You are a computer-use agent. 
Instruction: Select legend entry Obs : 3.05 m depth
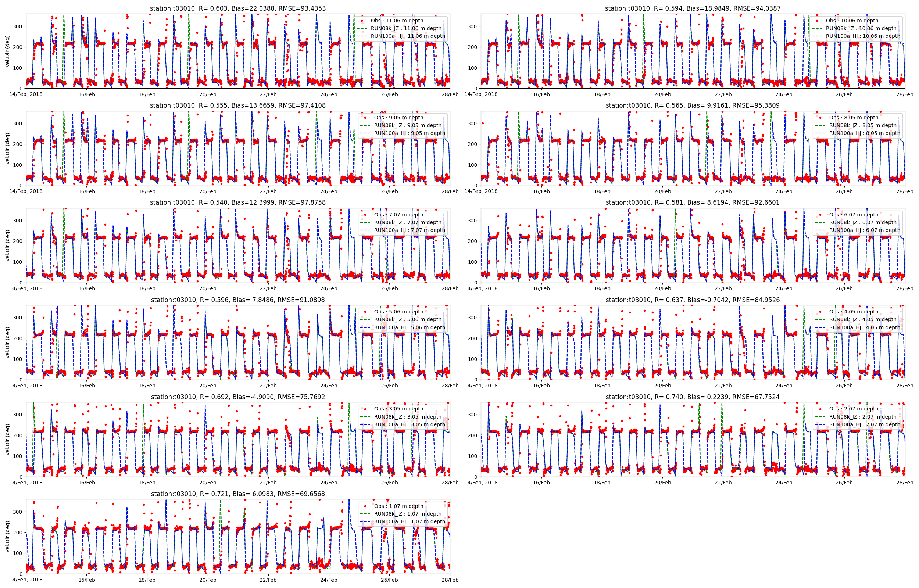pyautogui.click(x=398, y=409)
